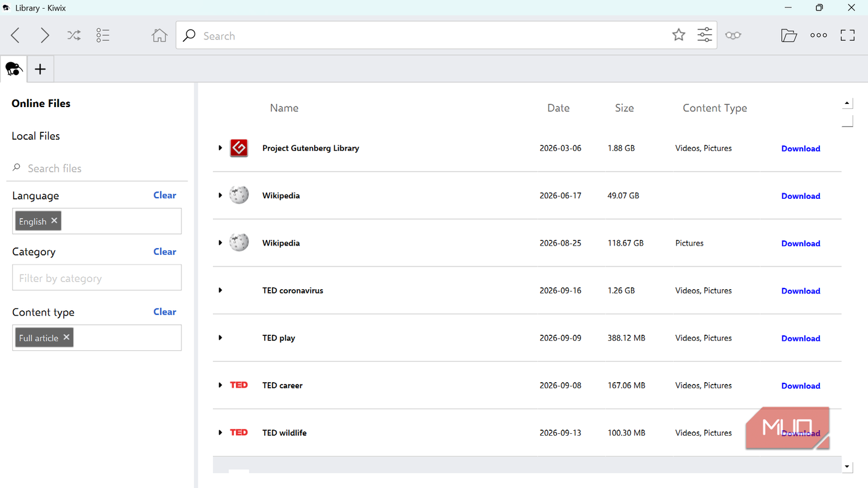This screenshot has width=868, height=488.
Task: Open the reading list glasses icon
Action: pos(733,36)
